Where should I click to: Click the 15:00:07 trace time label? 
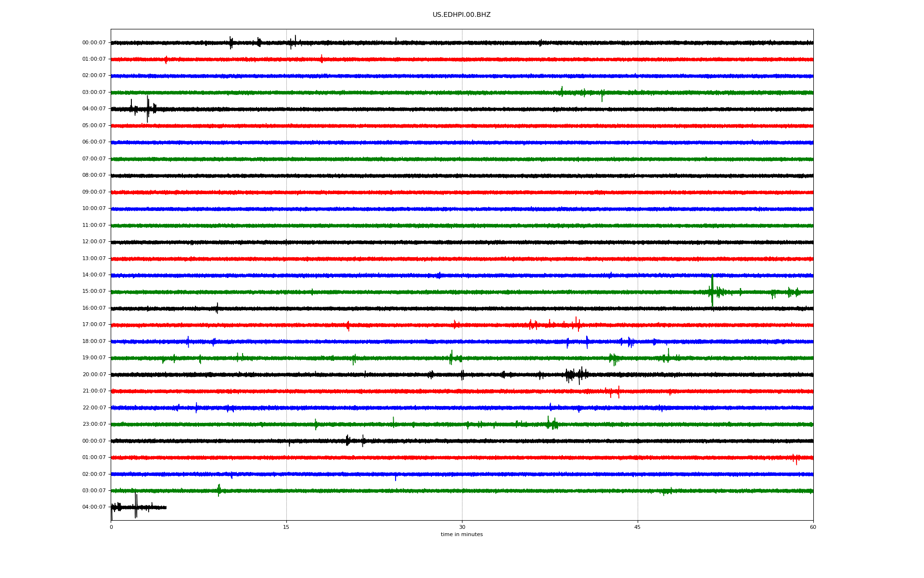94,291
